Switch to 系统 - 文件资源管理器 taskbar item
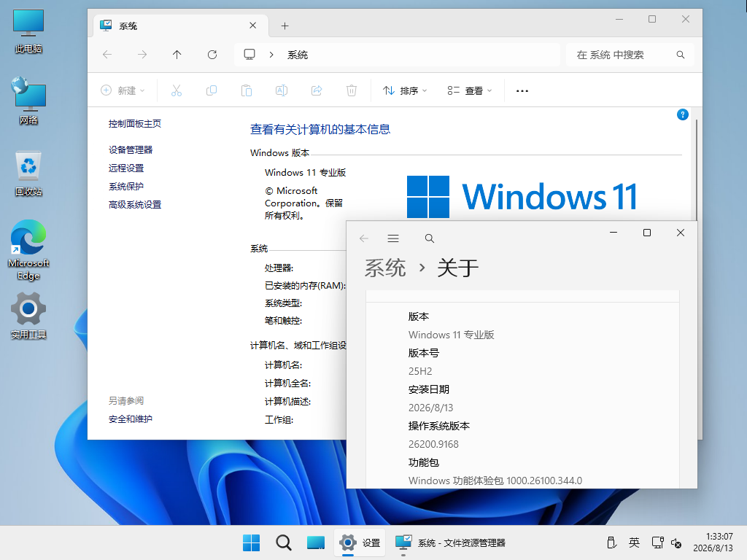 coord(451,542)
